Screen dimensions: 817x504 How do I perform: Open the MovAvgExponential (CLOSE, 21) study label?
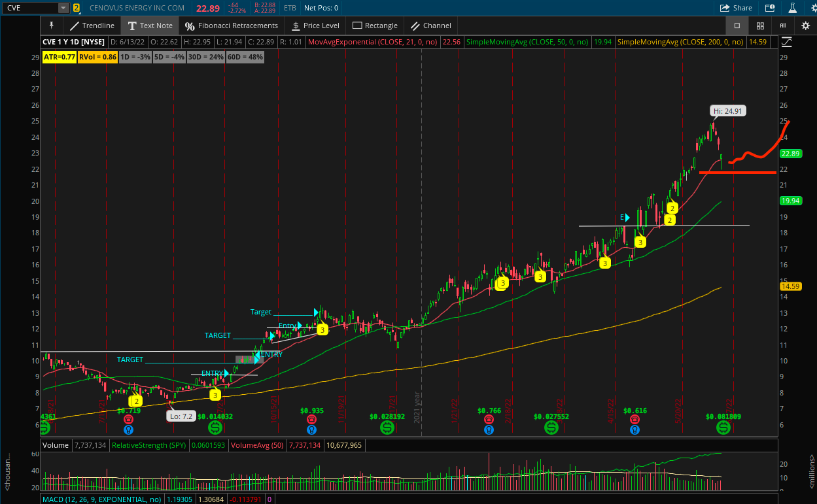pos(374,42)
